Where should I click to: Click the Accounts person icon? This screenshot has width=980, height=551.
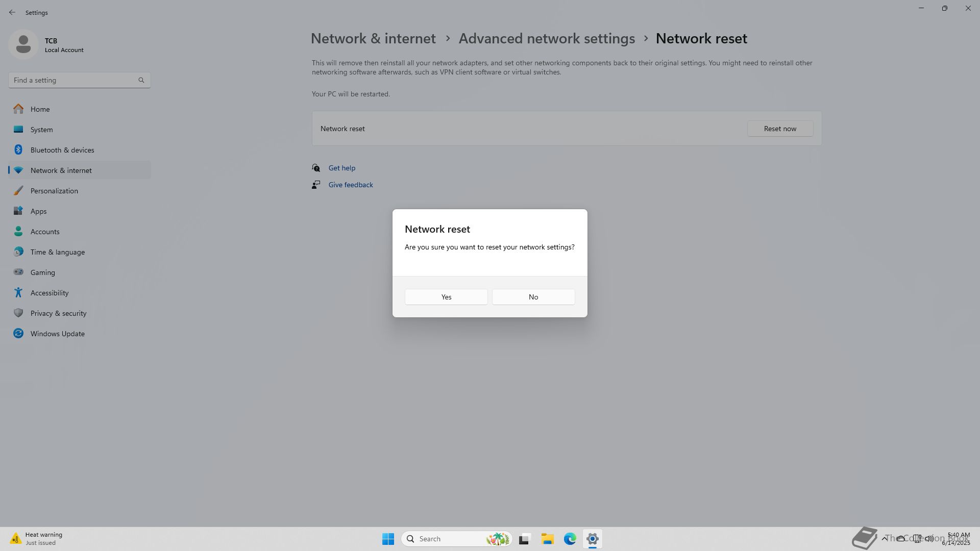pyautogui.click(x=18, y=232)
